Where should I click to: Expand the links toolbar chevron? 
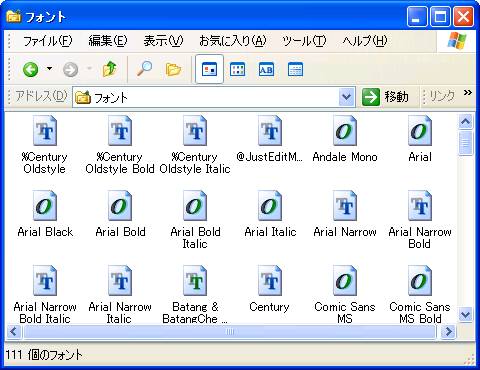click(468, 93)
